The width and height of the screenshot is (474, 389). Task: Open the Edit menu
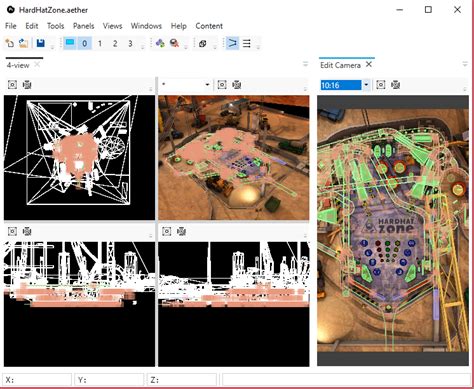coord(32,26)
